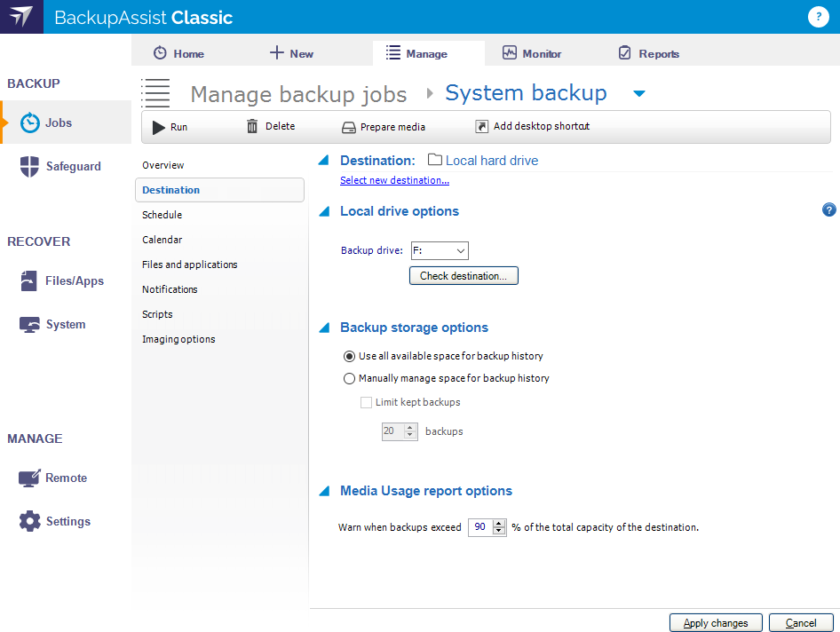Collapse the Local drive options section triangle
Viewport: 840px width, 632px height.
point(324,211)
